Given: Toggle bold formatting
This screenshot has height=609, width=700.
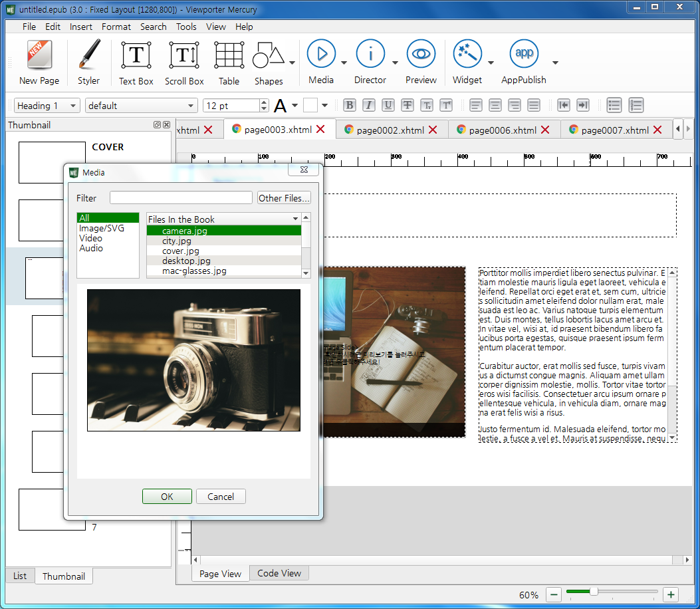Looking at the screenshot, I should coord(350,105).
